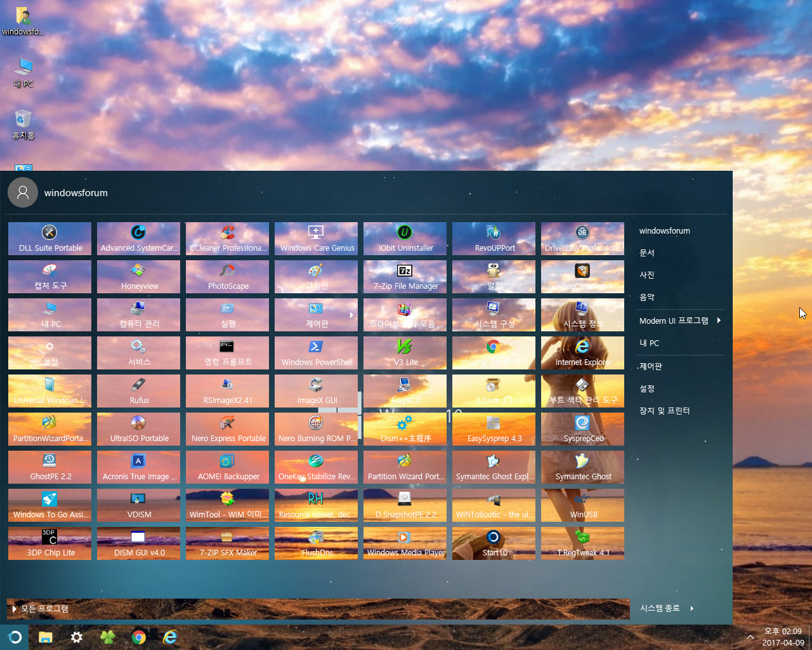Open DLL Suite Portable tile
This screenshot has height=650, width=812.
(x=49, y=239)
